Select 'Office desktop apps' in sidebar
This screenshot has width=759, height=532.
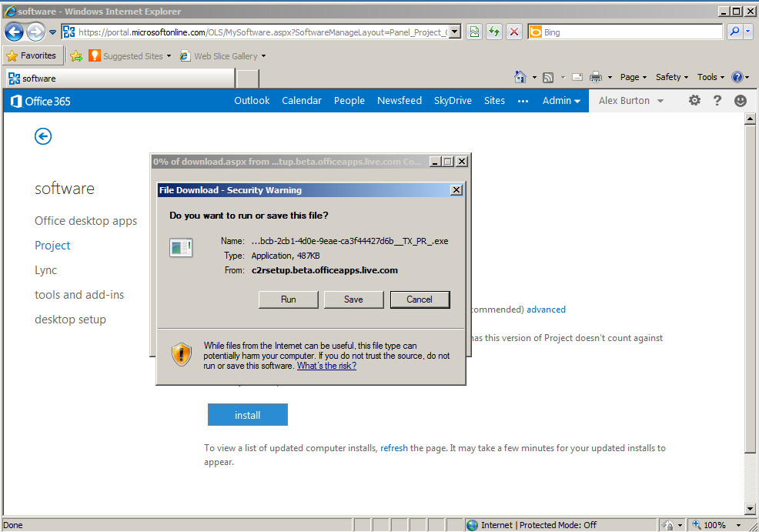(x=85, y=221)
